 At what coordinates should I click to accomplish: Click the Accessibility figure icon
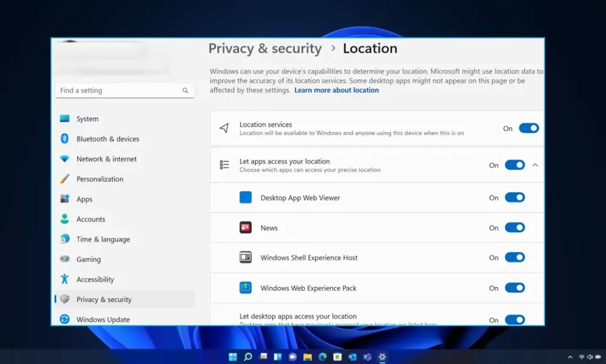[x=65, y=279]
